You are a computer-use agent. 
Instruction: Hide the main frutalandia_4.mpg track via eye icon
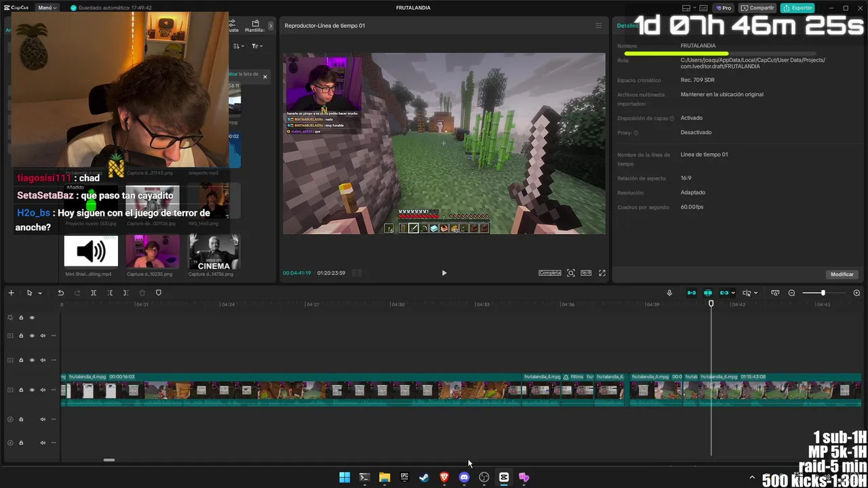point(32,390)
